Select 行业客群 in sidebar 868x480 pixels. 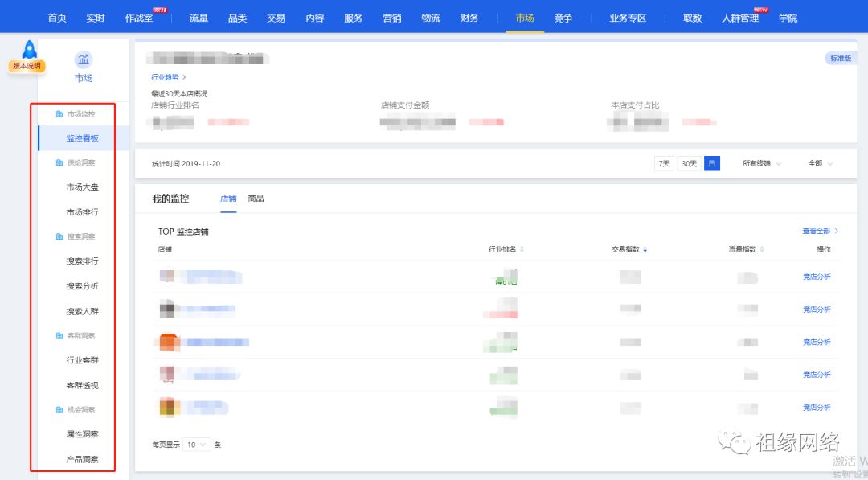(83, 360)
